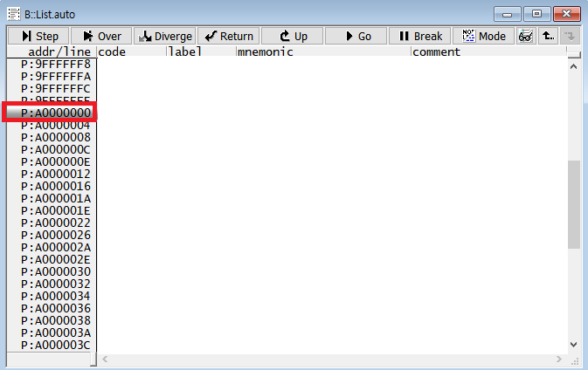
Task: Select address P:A000000C
Action: [x=56, y=150]
